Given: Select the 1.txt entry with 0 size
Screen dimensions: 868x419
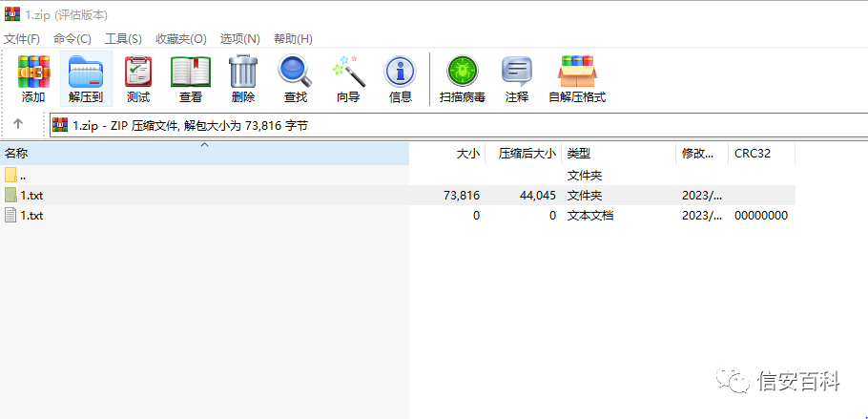Looking at the screenshot, I should (x=398, y=215).
